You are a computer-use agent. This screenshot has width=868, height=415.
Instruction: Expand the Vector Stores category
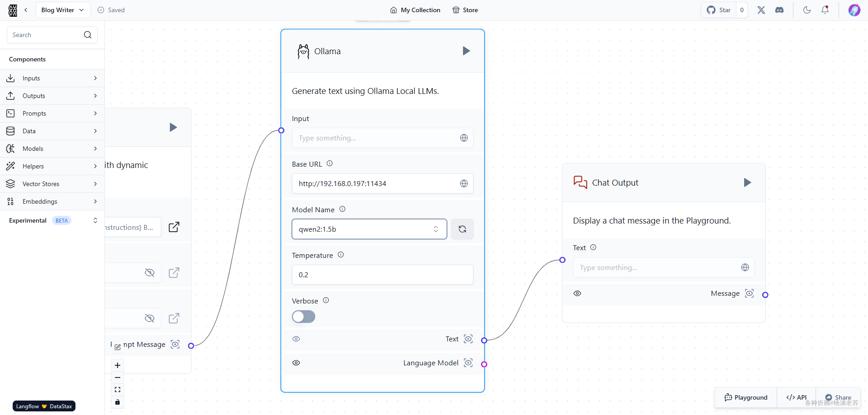(x=52, y=184)
